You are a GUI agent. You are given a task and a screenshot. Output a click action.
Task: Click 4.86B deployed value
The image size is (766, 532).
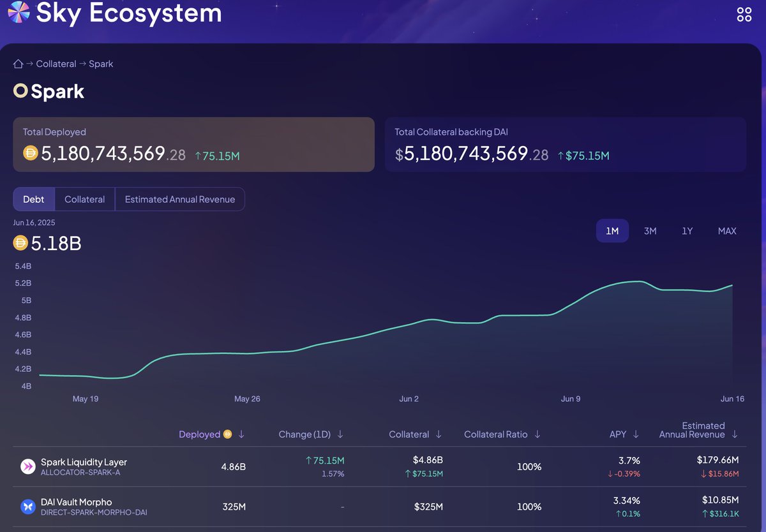233,467
